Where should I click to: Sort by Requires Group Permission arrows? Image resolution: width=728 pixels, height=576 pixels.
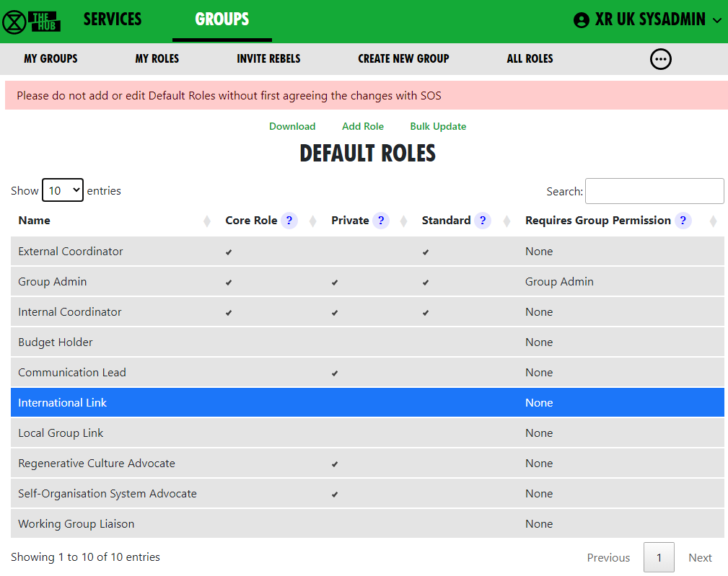[713, 221]
